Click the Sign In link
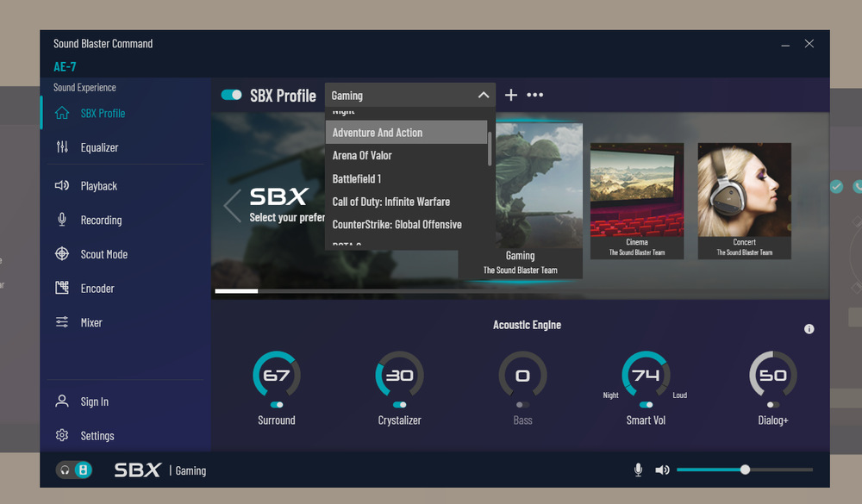862x504 pixels. click(95, 401)
